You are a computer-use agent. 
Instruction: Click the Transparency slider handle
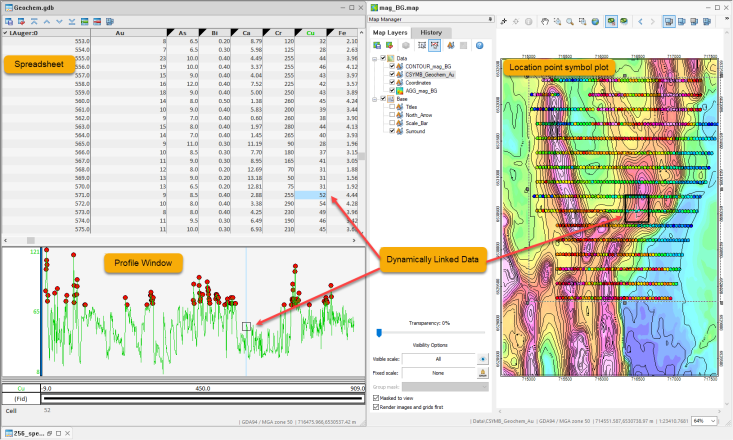tap(379, 332)
